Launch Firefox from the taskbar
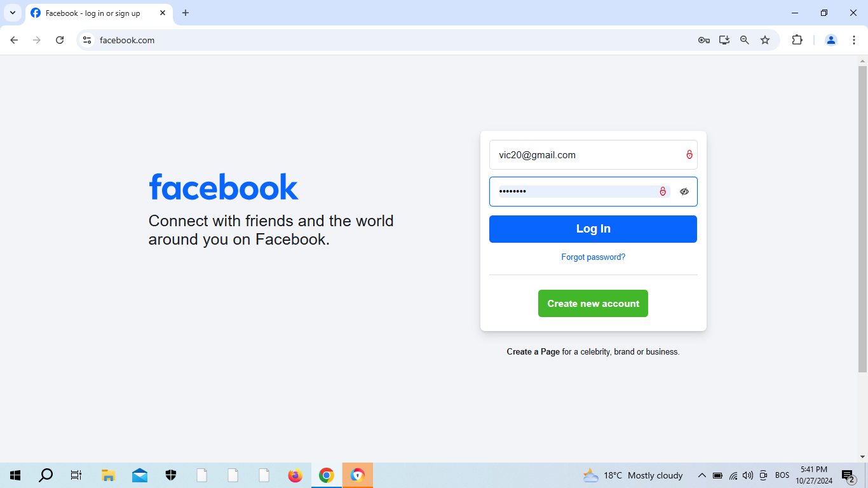868x488 pixels. tap(295, 475)
